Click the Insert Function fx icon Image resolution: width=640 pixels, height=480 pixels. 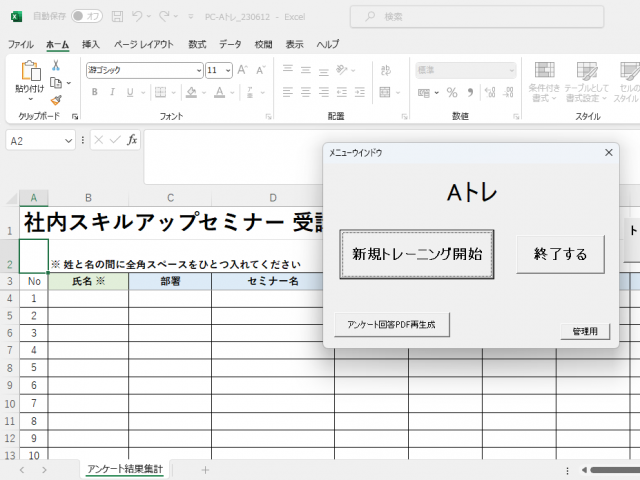coord(131,140)
